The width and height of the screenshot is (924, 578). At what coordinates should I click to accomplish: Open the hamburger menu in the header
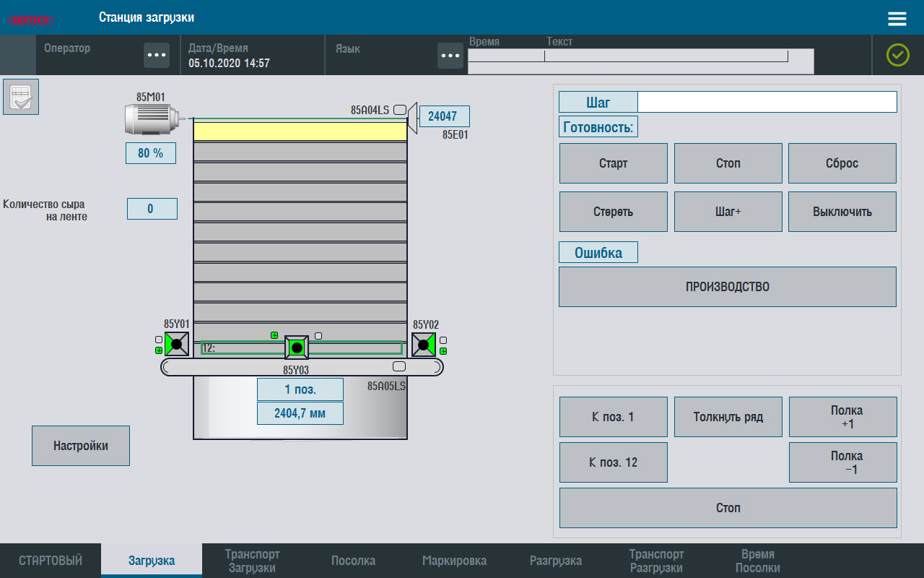coord(897,19)
